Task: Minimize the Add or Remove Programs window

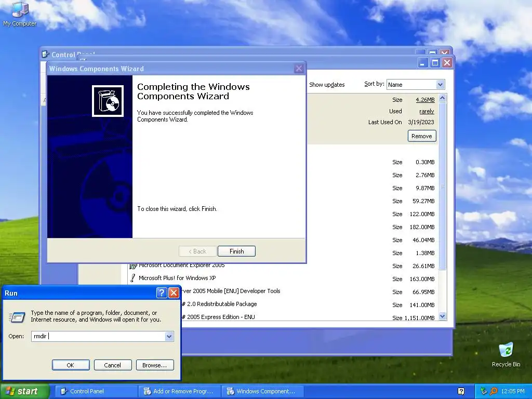Action: click(423, 63)
